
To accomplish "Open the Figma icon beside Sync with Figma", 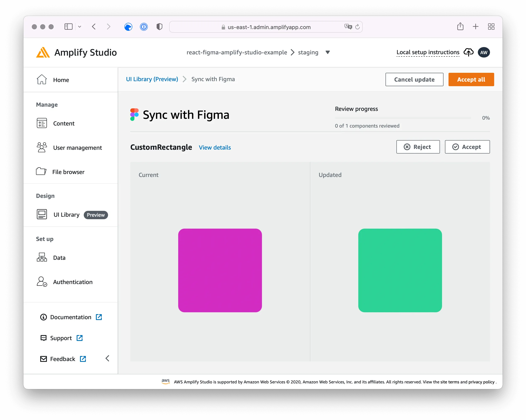I will [x=134, y=115].
